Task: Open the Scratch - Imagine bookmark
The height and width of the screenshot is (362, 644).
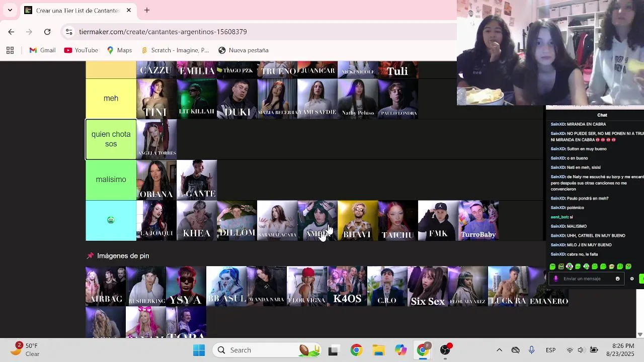Action: point(175,50)
